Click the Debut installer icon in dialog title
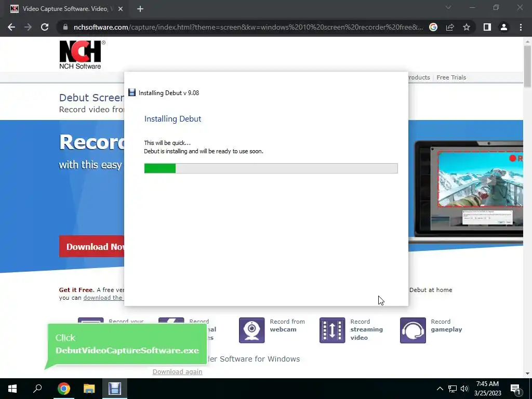The image size is (532, 399). [132, 92]
